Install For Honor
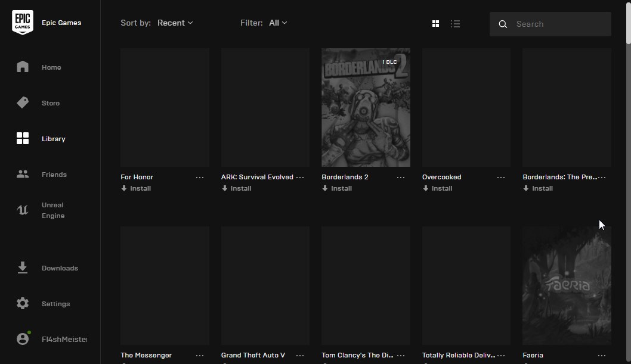The image size is (631, 364). point(136,188)
